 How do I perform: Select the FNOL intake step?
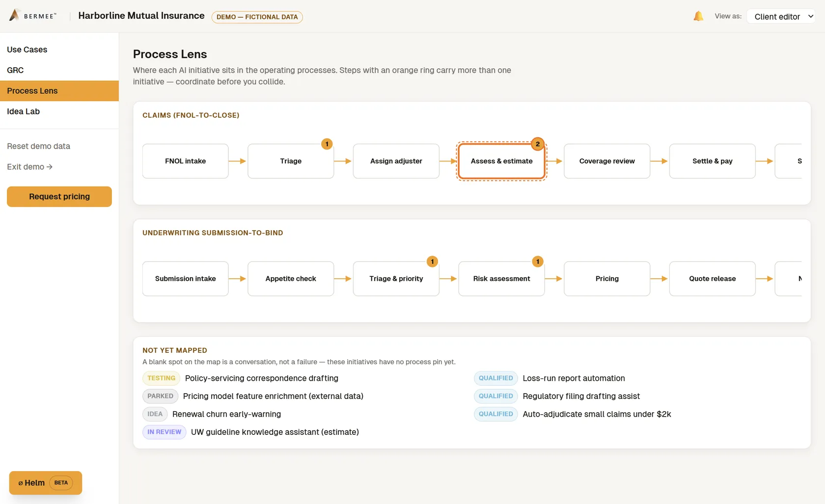pos(186,161)
